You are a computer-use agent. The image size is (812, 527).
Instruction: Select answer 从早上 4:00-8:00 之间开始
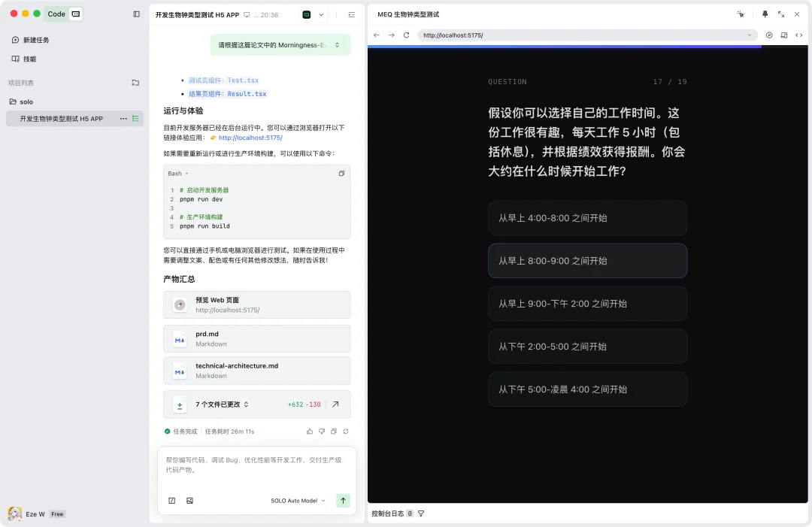click(587, 218)
